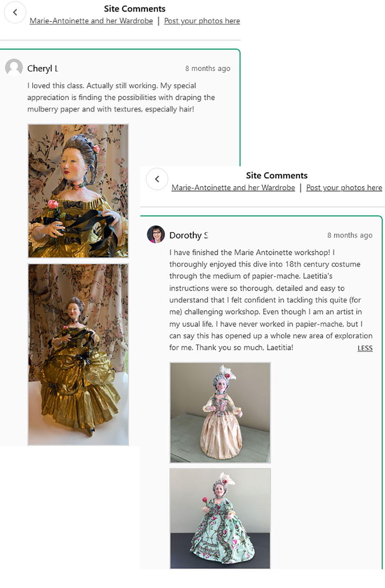The height and width of the screenshot is (588, 385).
Task: Click Cheryl's comment text about mulberry paper
Action: [121, 97]
